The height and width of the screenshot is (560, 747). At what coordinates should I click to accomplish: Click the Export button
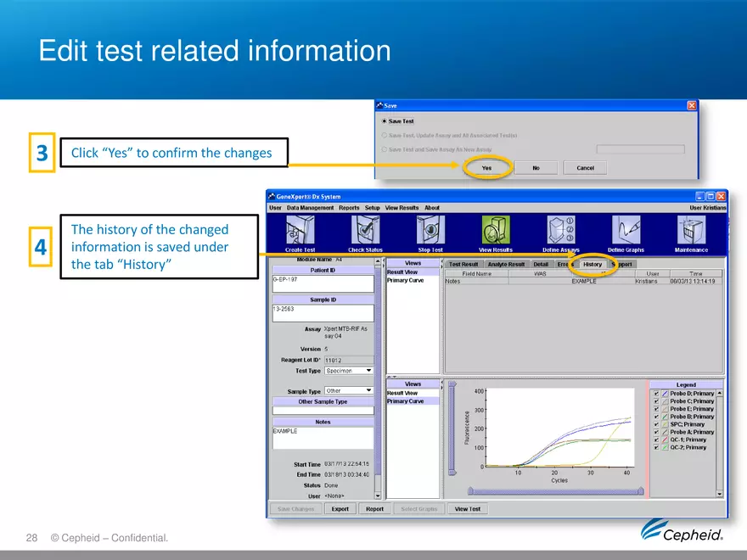[x=340, y=508]
